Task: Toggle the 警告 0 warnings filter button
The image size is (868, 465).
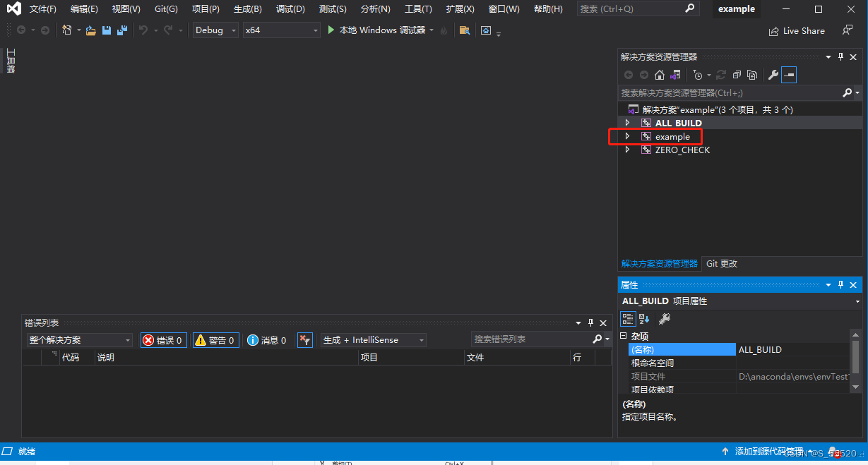Action: [x=215, y=339]
